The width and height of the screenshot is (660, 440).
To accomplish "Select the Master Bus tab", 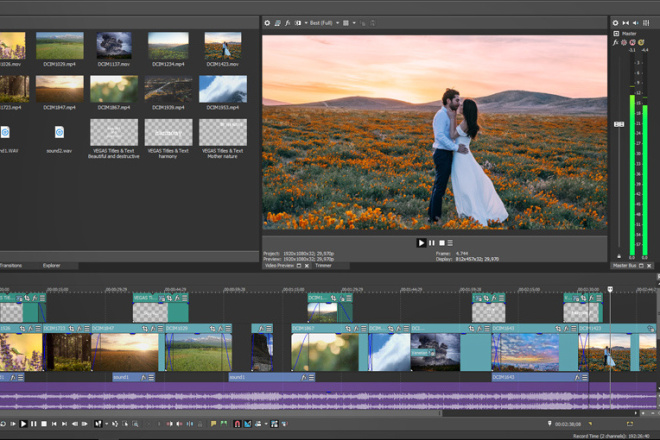I will (624, 266).
